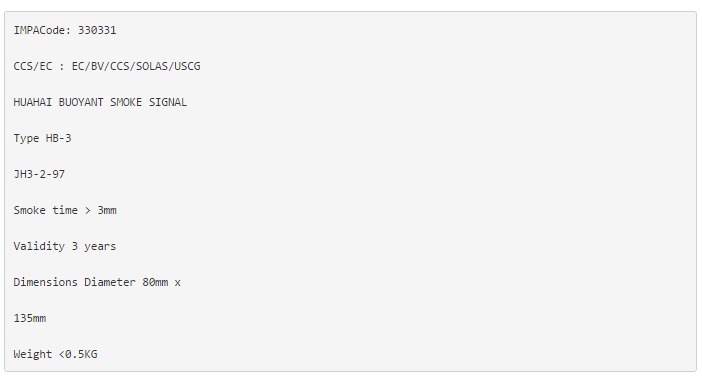Select the CCS/EC label text
The image size is (702, 379).
(33, 66)
